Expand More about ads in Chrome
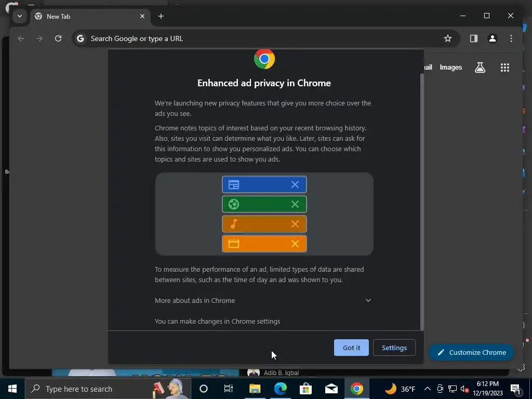Image resolution: width=532 pixels, height=399 pixels. coord(263,301)
